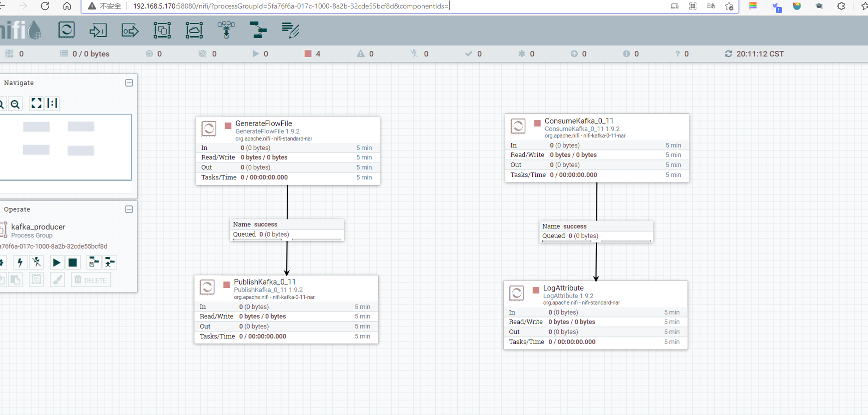Select the Process Group toolbar icon
Image resolution: width=868 pixels, height=415 pixels.
click(162, 30)
